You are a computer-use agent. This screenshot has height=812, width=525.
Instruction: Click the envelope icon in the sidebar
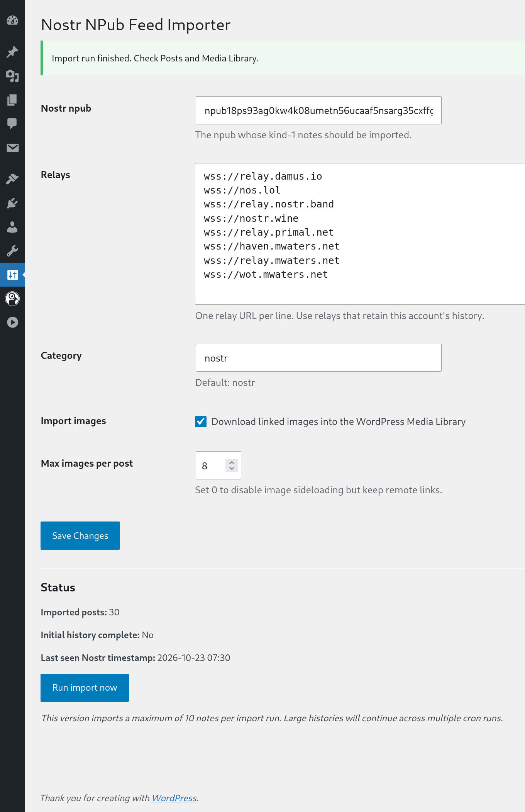pos(12,148)
